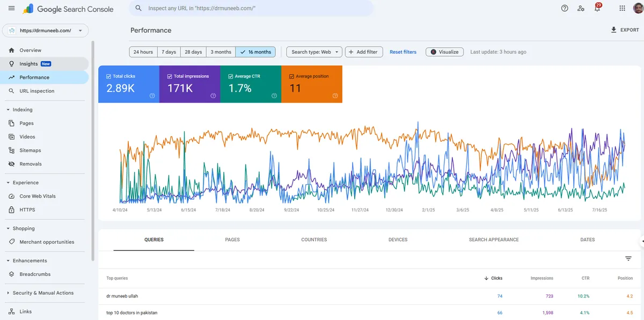Click the Links network icon
Image resolution: width=644 pixels, height=320 pixels.
point(11,311)
